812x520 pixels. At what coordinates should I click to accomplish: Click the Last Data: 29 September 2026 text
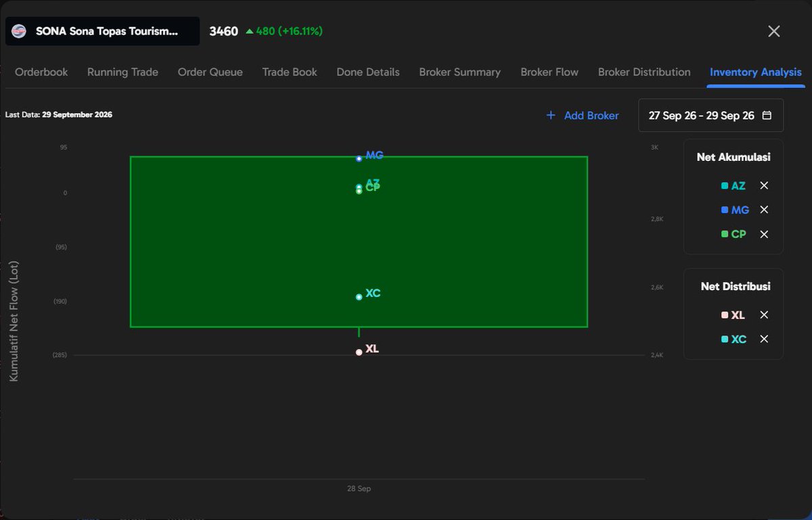tap(59, 115)
